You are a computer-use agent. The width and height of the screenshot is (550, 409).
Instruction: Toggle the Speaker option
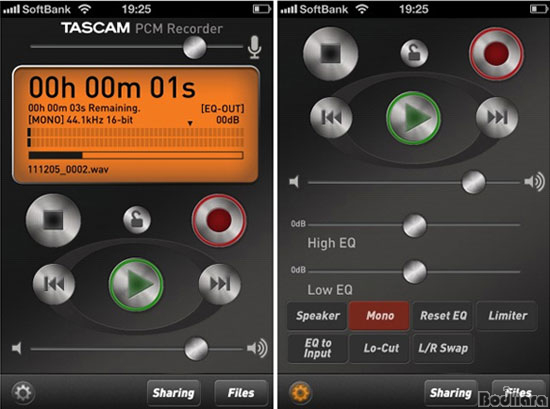[318, 316]
